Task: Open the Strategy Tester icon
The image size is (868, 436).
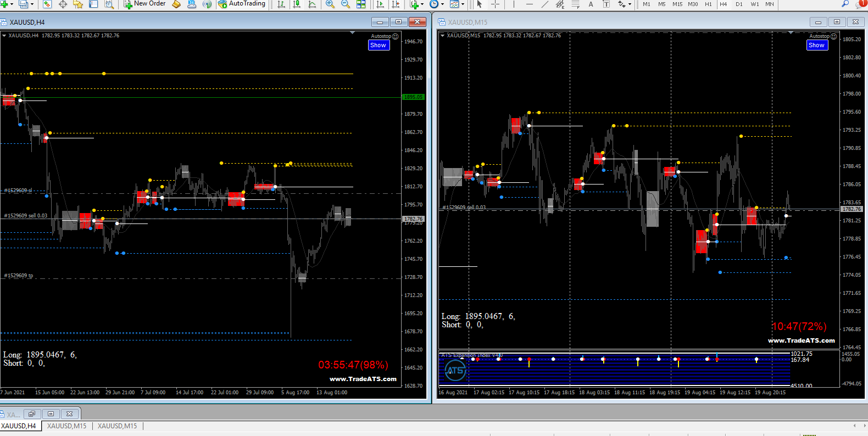Action: click(x=109, y=4)
